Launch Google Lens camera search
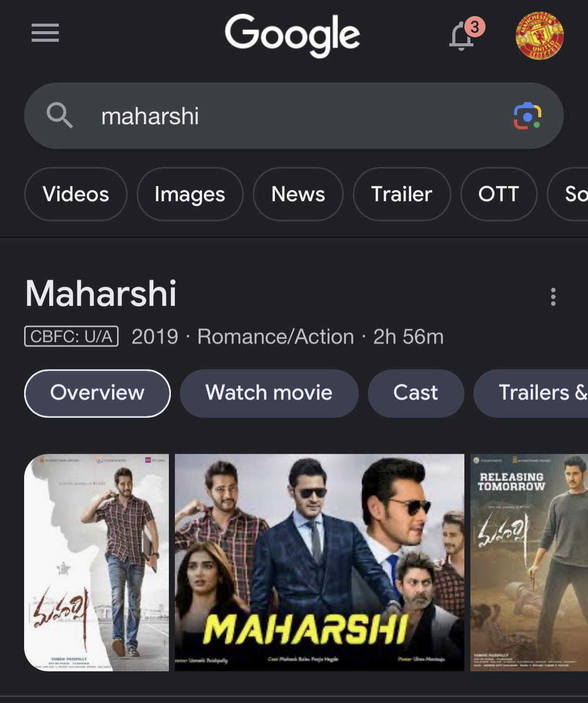 point(527,116)
